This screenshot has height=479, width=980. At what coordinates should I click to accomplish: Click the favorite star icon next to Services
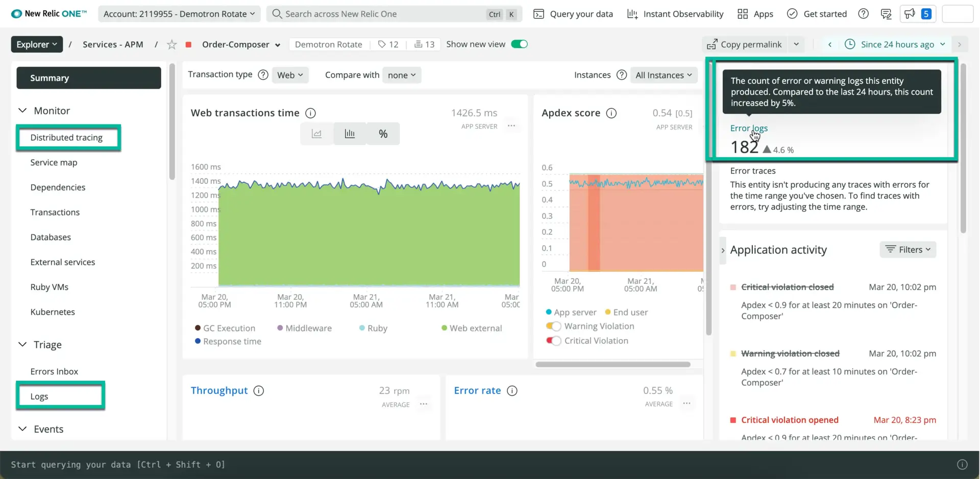[x=172, y=44]
